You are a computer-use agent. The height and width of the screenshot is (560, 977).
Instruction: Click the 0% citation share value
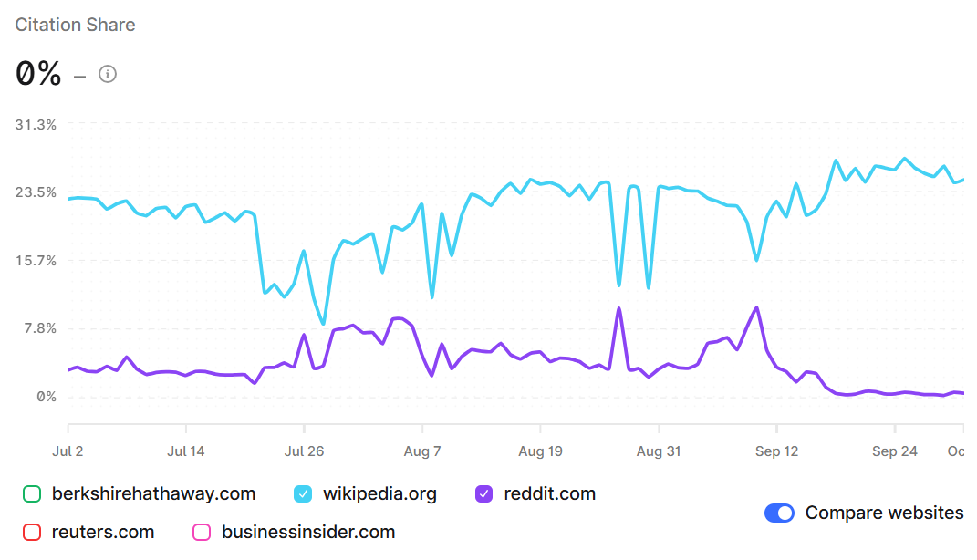(38, 74)
